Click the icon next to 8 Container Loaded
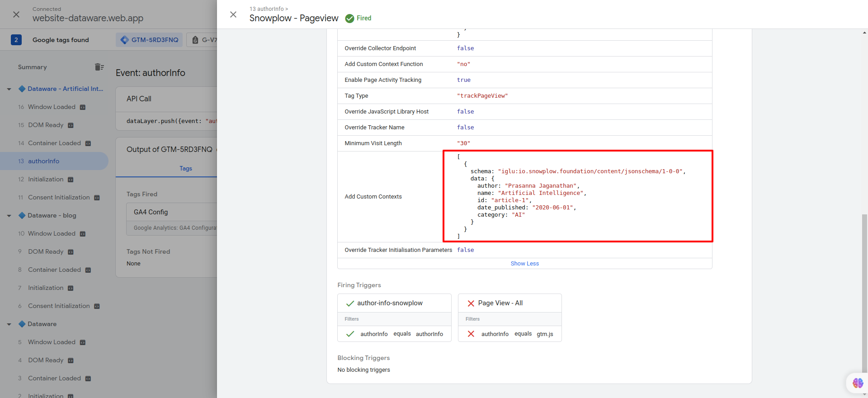Viewport: 868px width, 398px height. click(88, 270)
